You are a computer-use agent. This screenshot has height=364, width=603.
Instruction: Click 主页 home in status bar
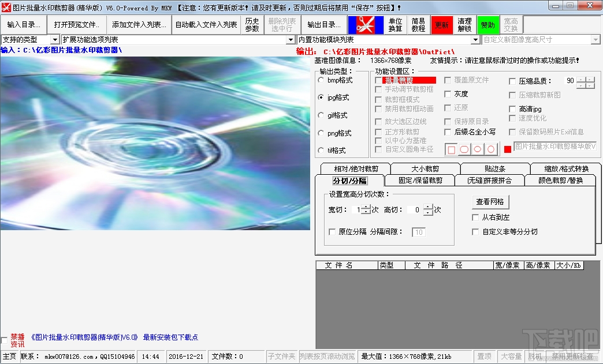tap(9, 357)
